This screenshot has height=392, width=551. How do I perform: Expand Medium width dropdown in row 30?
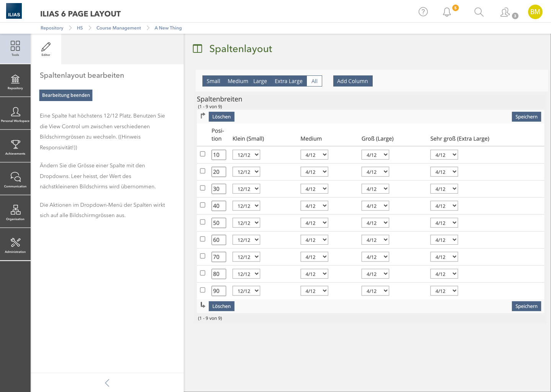(x=314, y=189)
